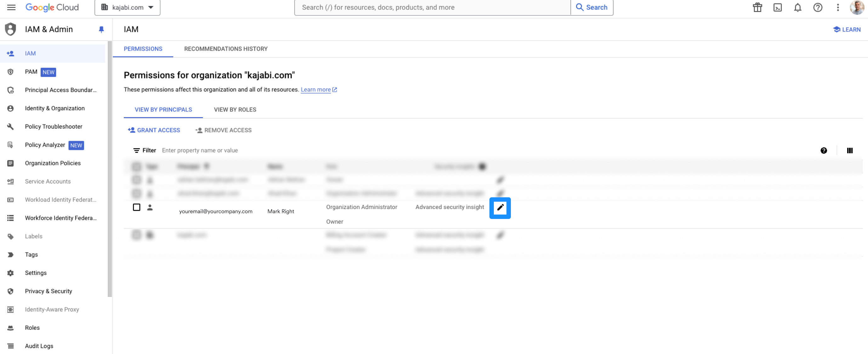This screenshot has width=868, height=354.
Task: Open the gift free trial icon
Action: coord(757,8)
